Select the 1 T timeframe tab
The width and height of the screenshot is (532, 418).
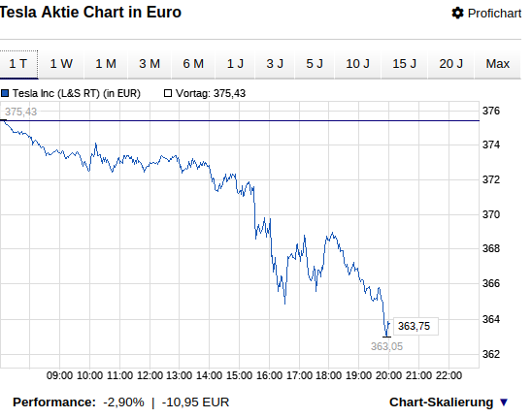18,64
